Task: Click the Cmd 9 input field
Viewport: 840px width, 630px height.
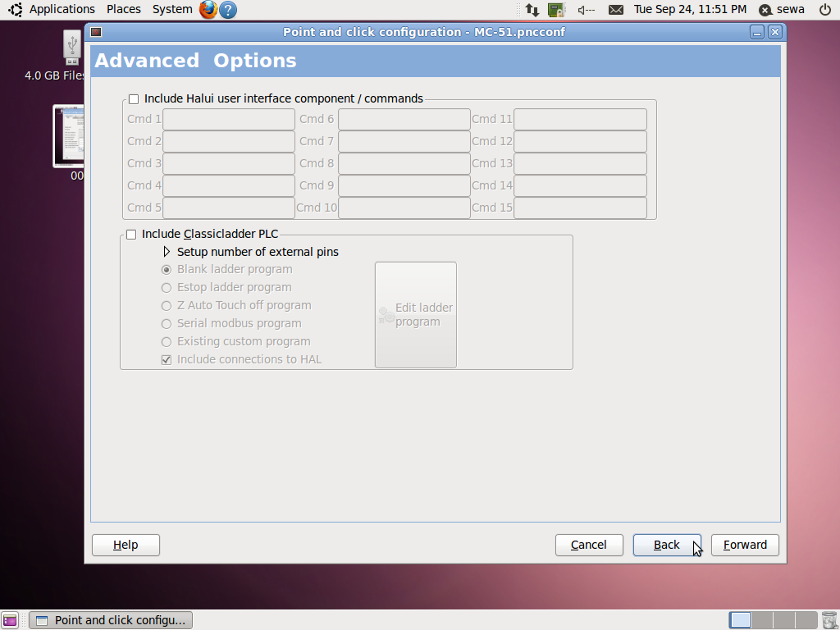Action: pos(404,185)
